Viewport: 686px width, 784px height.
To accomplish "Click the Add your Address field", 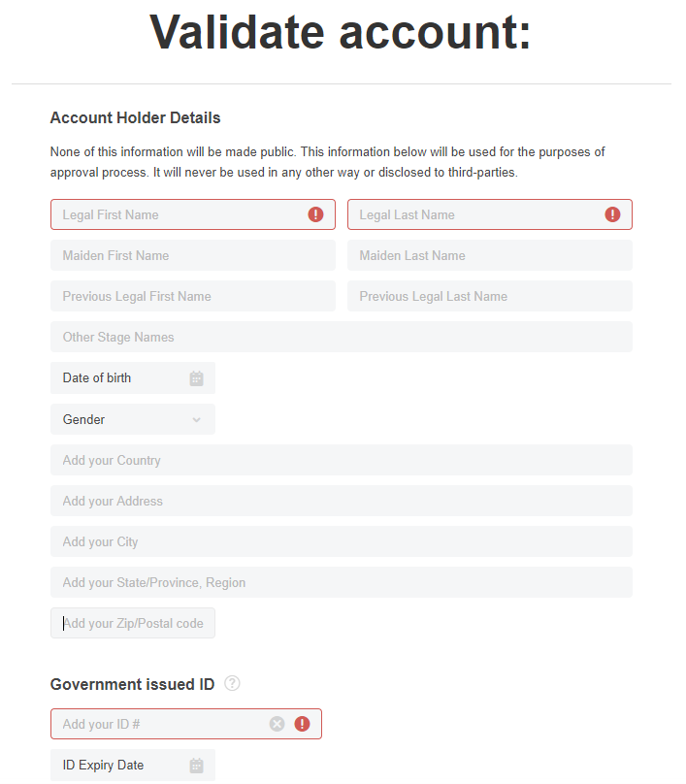I will (x=342, y=501).
